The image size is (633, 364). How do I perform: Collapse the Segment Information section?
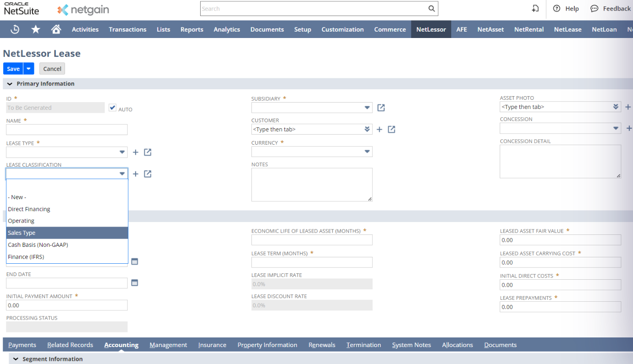16,359
